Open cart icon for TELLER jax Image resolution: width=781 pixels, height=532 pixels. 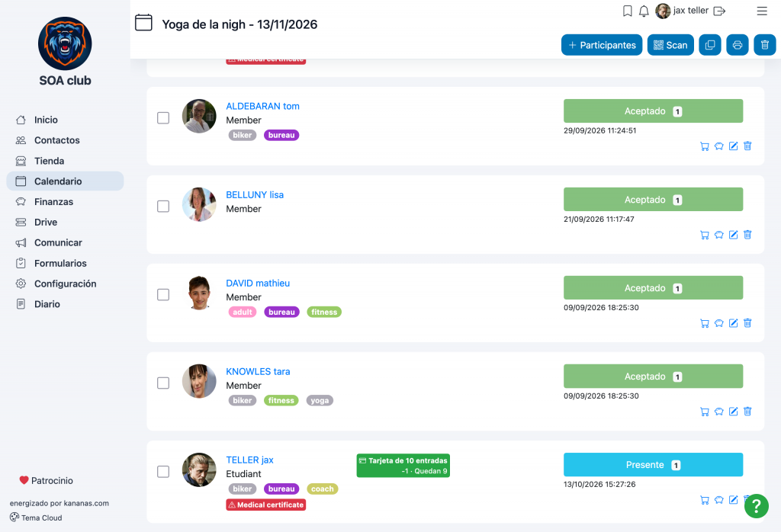click(x=704, y=500)
